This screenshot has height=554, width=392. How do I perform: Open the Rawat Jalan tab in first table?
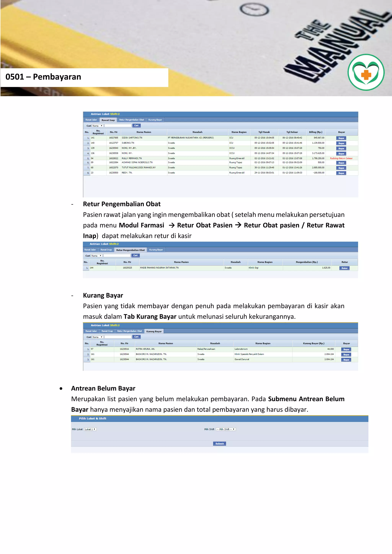point(91,120)
